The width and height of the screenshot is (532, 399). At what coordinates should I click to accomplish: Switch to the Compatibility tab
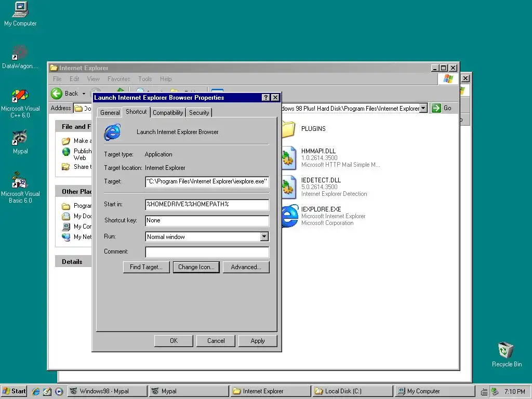click(x=168, y=113)
